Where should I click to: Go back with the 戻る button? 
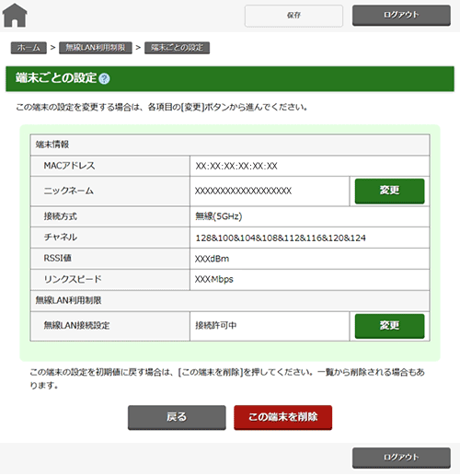[x=177, y=417]
